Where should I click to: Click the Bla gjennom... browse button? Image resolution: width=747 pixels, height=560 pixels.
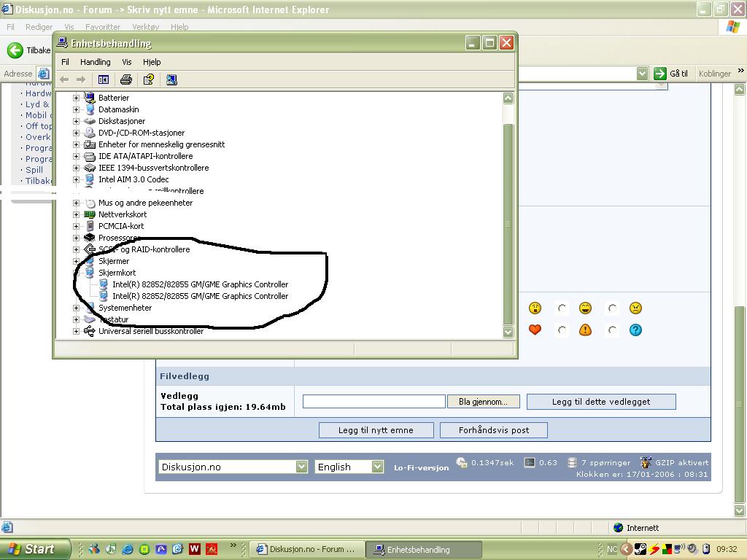click(483, 402)
